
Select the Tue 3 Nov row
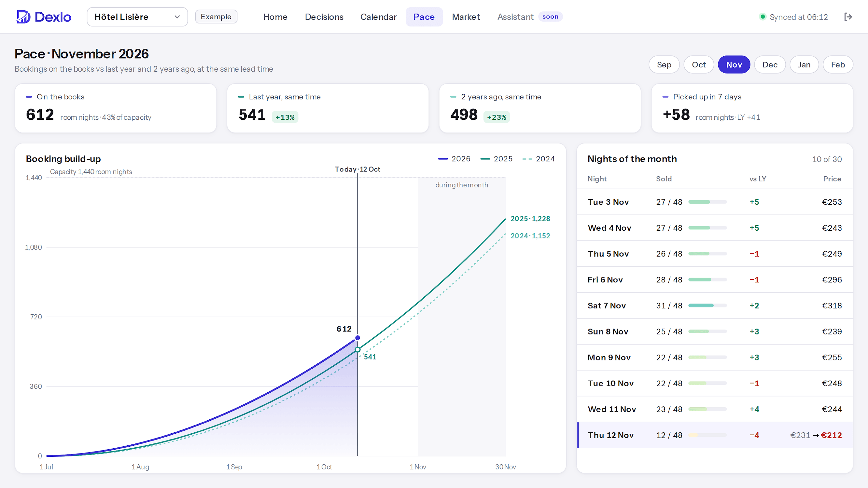(x=715, y=202)
